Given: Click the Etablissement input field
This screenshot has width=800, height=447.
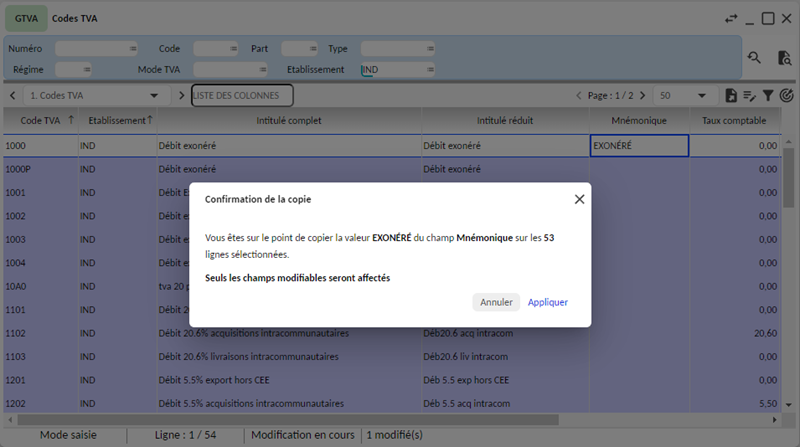Looking at the screenshot, I should (x=395, y=70).
